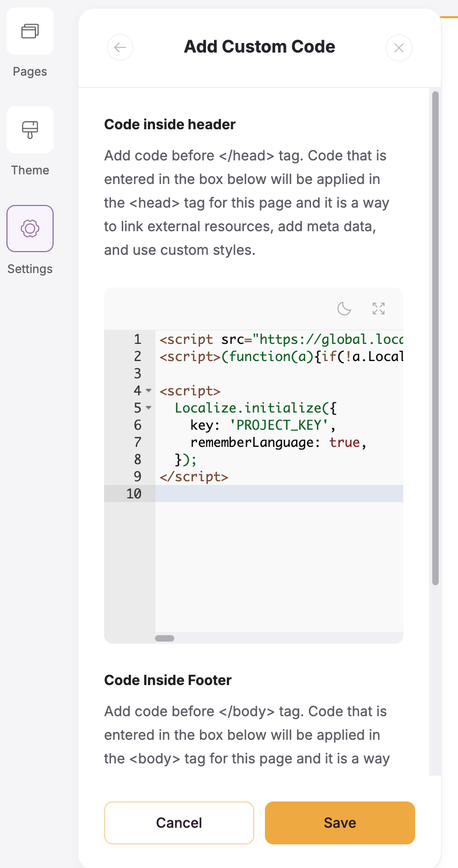Click the editor horizontal scrollbar thumb
The image size is (458, 868).
165,638
